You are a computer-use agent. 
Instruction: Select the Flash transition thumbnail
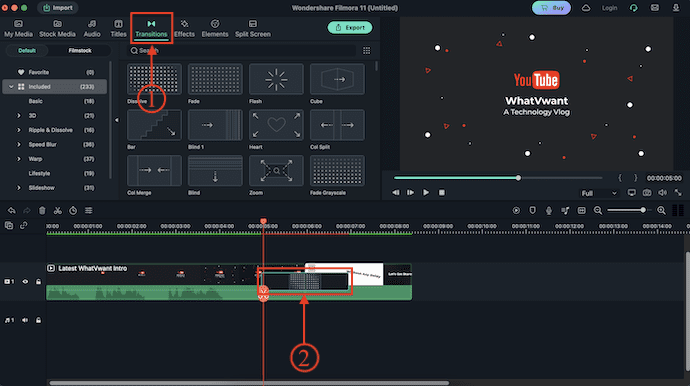click(x=276, y=79)
